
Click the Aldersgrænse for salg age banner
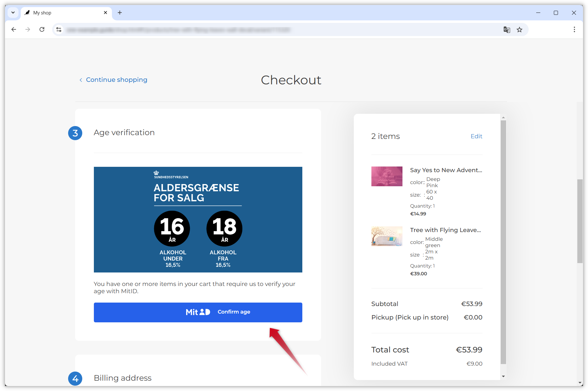198,219
